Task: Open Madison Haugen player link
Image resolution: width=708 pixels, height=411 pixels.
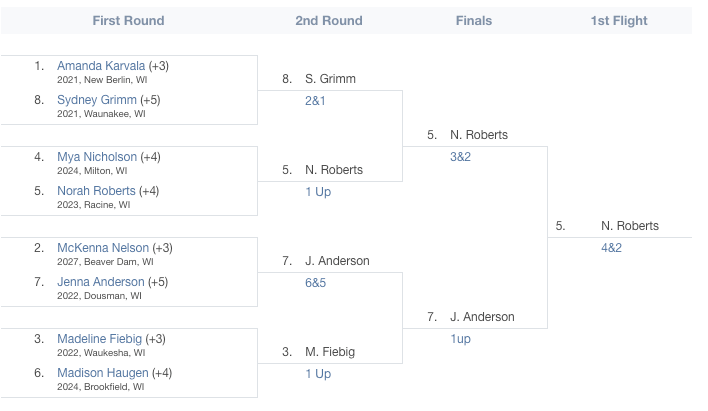Action: (x=102, y=373)
